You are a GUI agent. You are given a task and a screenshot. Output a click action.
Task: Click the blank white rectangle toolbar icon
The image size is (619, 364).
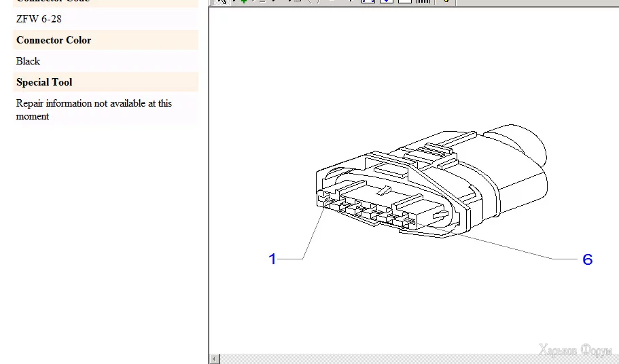[x=404, y=2]
